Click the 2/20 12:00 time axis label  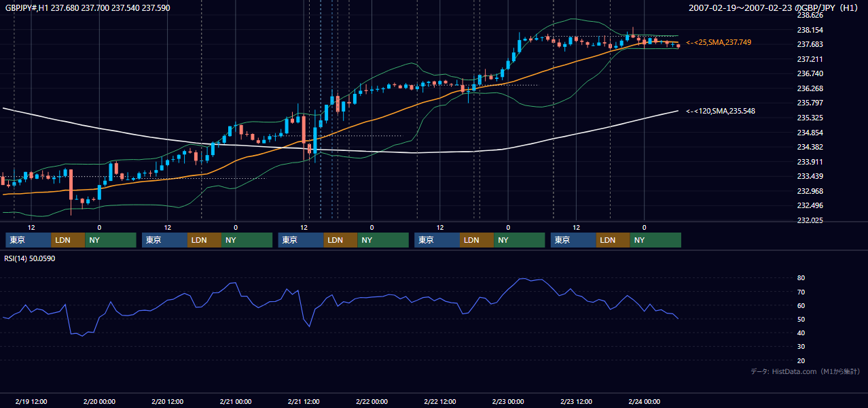(167, 401)
